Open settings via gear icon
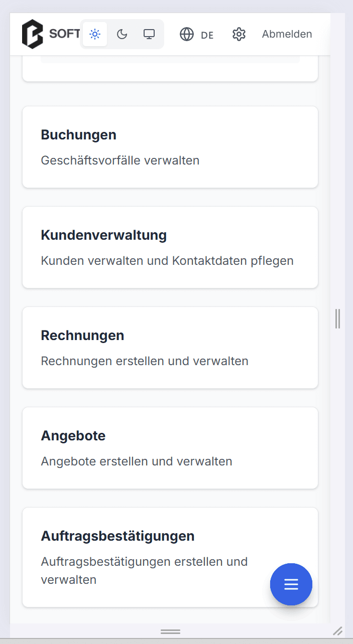The width and height of the screenshot is (353, 644). pos(239,34)
